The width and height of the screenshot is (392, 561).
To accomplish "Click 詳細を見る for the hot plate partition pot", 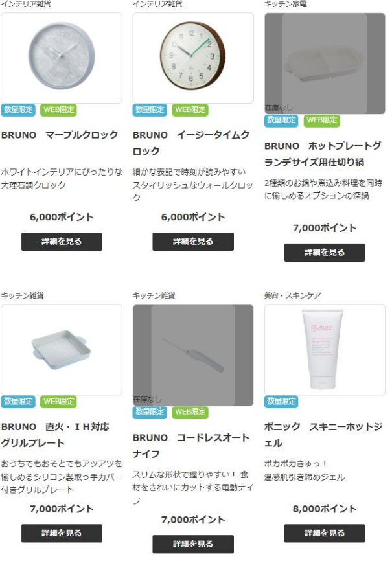I will [x=325, y=253].
